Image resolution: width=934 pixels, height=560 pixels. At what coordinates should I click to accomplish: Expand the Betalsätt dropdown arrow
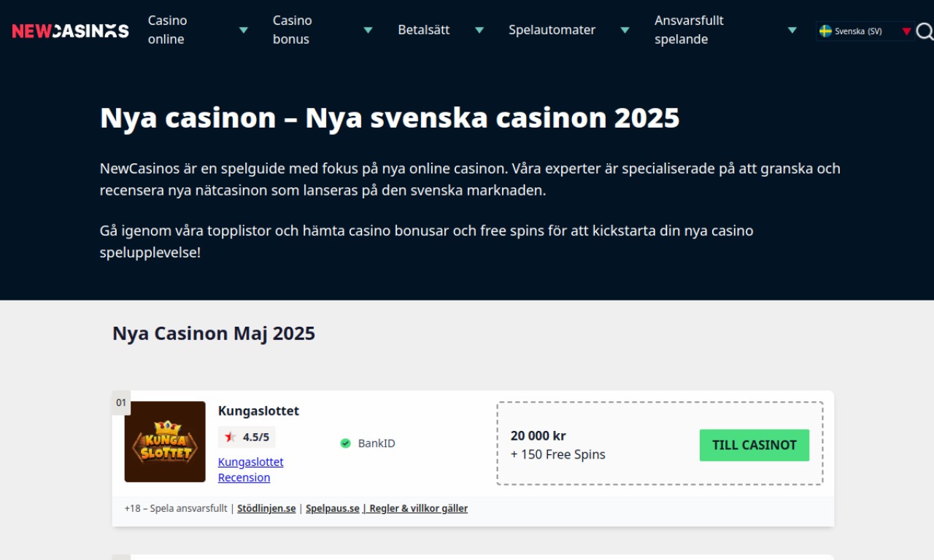(x=479, y=30)
